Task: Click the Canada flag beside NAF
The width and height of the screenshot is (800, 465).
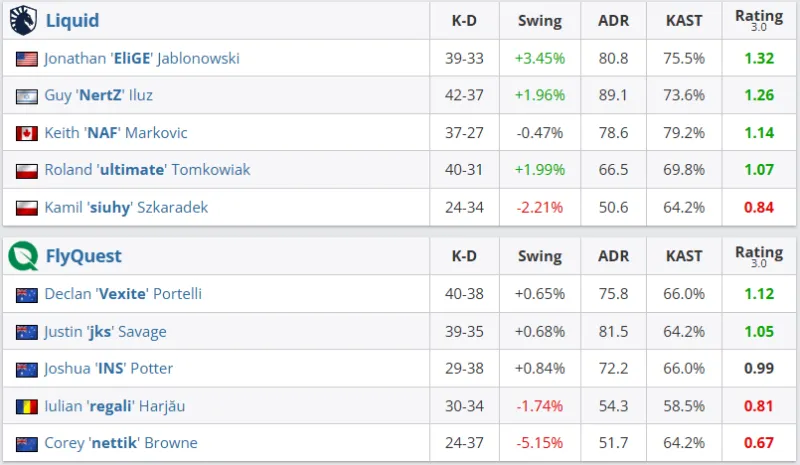Action: (x=27, y=133)
